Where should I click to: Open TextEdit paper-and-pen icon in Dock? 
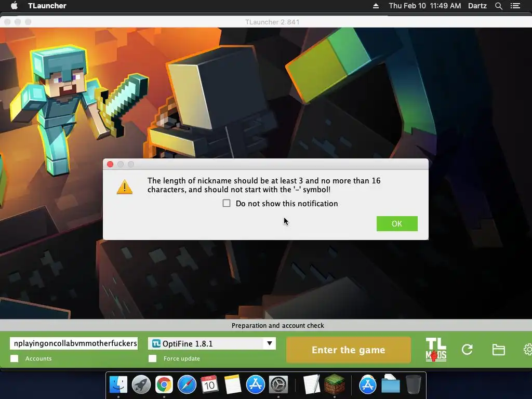tap(312, 385)
